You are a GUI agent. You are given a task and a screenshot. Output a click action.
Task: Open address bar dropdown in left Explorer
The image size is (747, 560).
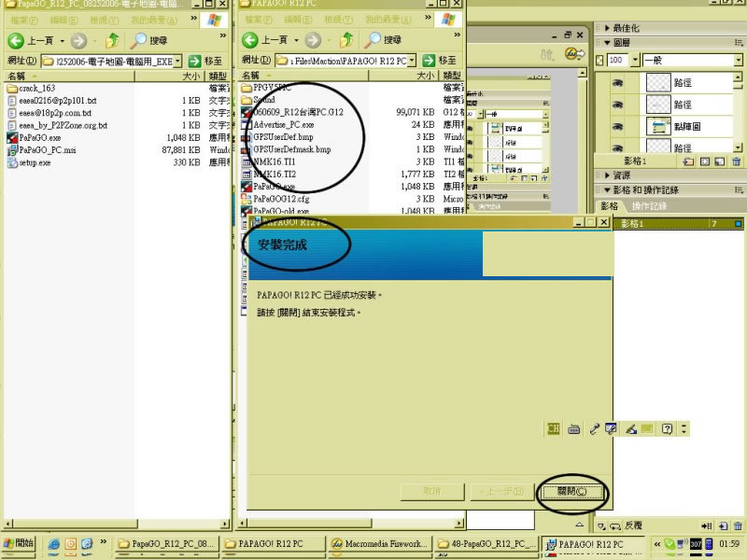pos(177,61)
